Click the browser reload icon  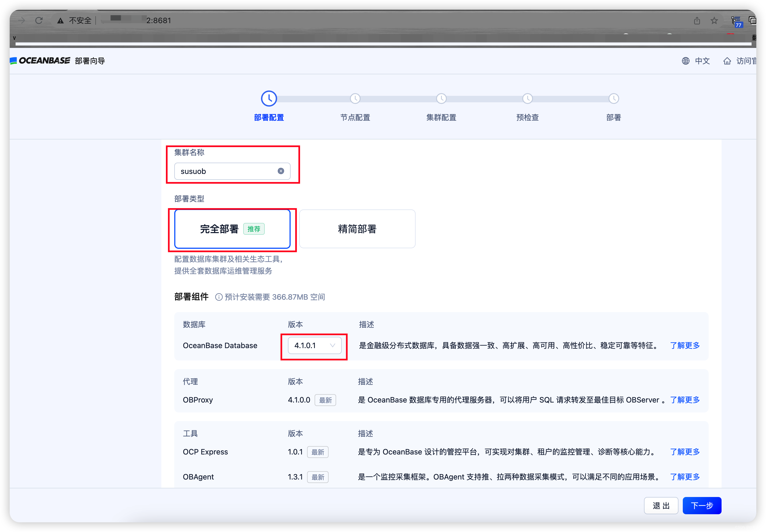click(x=39, y=21)
